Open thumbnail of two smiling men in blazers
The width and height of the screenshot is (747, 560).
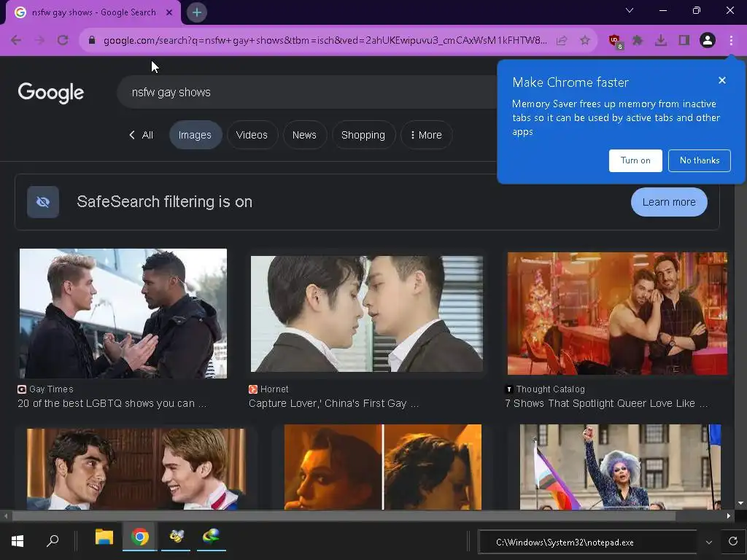click(136, 469)
